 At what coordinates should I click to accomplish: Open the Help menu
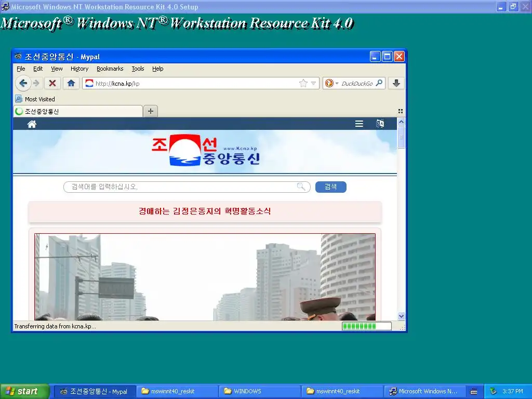pos(158,69)
